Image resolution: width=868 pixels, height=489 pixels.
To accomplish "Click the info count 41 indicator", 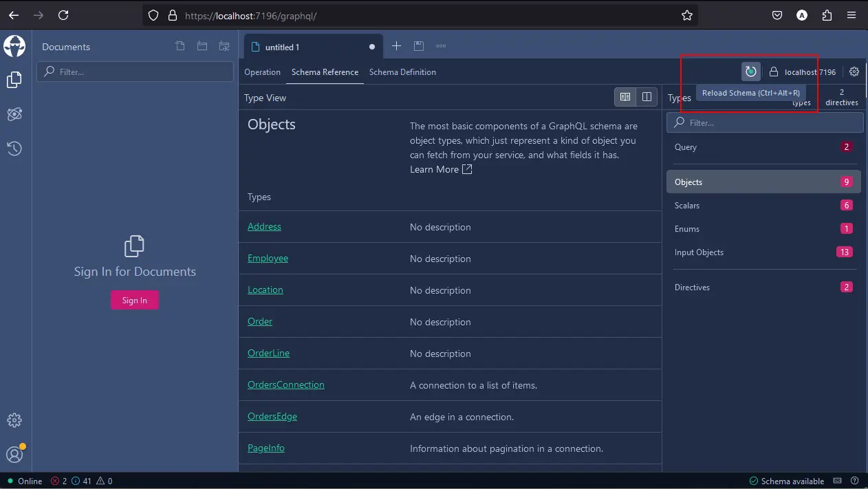I will (x=82, y=481).
